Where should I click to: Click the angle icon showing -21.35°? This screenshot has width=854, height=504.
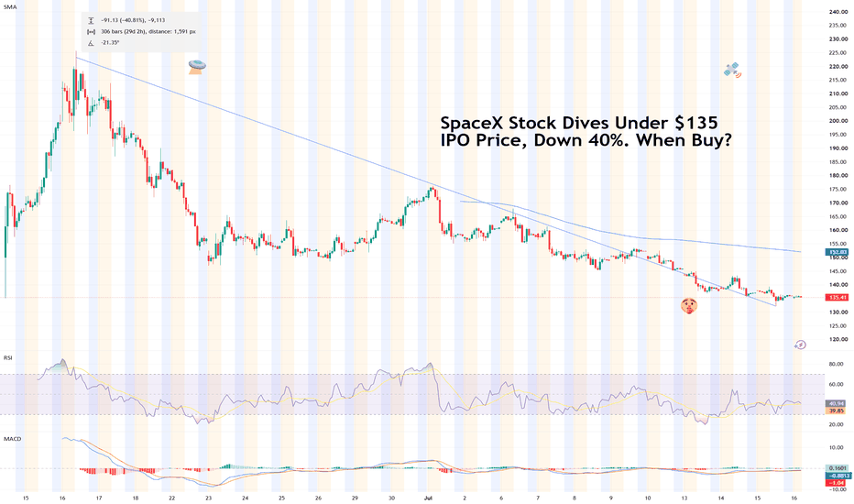pyautogui.click(x=91, y=42)
